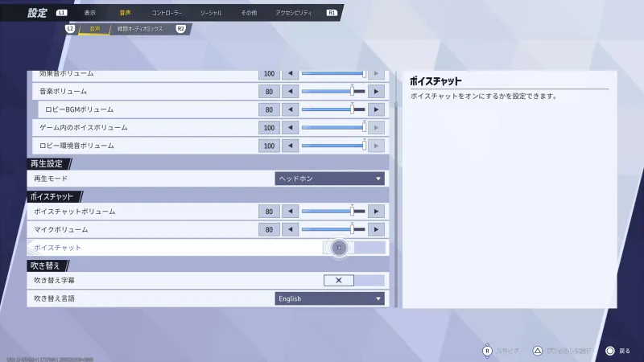Decrease ロビーBGMボリューム with the left arrow
The width and height of the screenshot is (644, 362).
tap(291, 109)
